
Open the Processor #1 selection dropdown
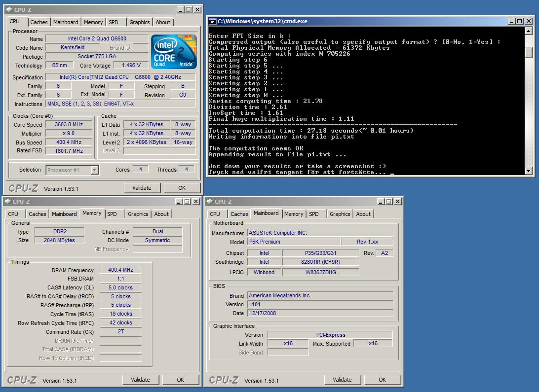(95, 170)
